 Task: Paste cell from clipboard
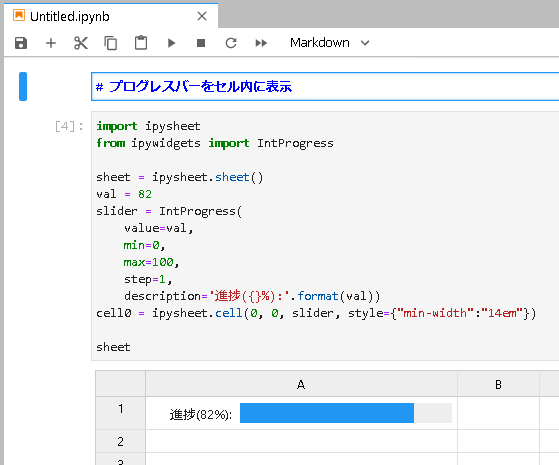[141, 43]
